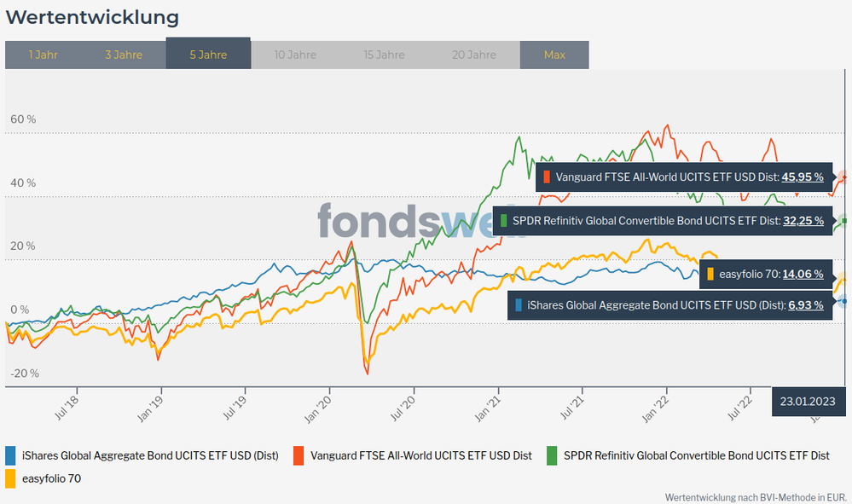Toggle SPDR Refinitiv Convertible Bond legend entry
This screenshot has width=852, height=504.
(x=696, y=455)
